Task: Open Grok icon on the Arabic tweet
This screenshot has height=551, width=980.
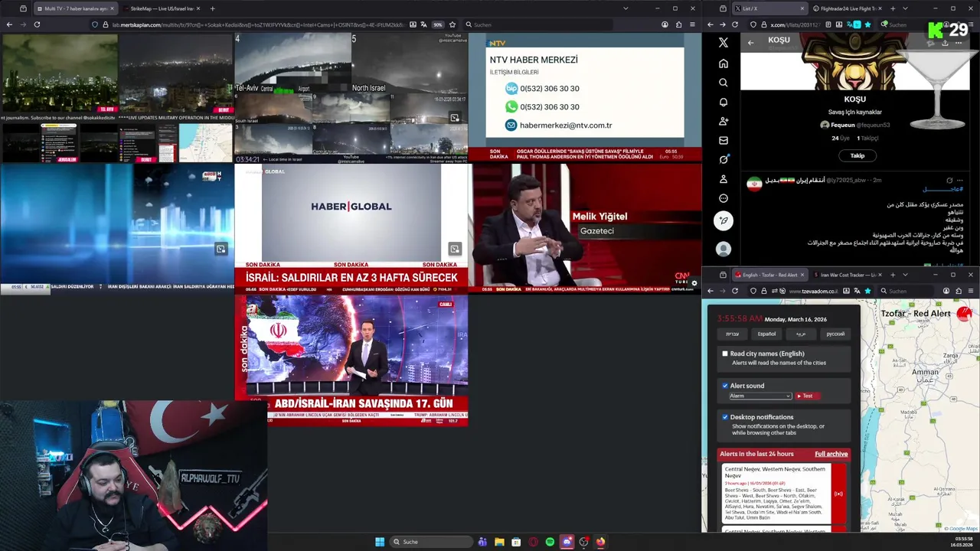Action: click(x=949, y=181)
